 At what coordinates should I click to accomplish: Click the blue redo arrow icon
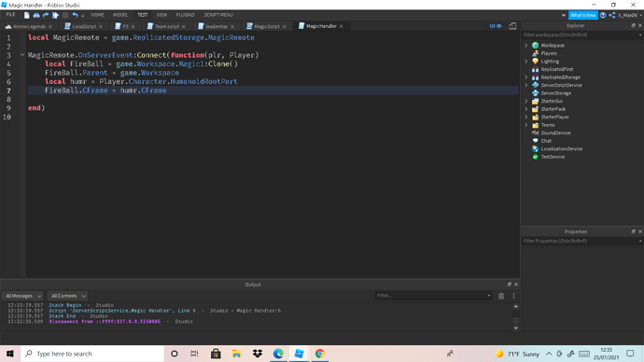click(46, 15)
